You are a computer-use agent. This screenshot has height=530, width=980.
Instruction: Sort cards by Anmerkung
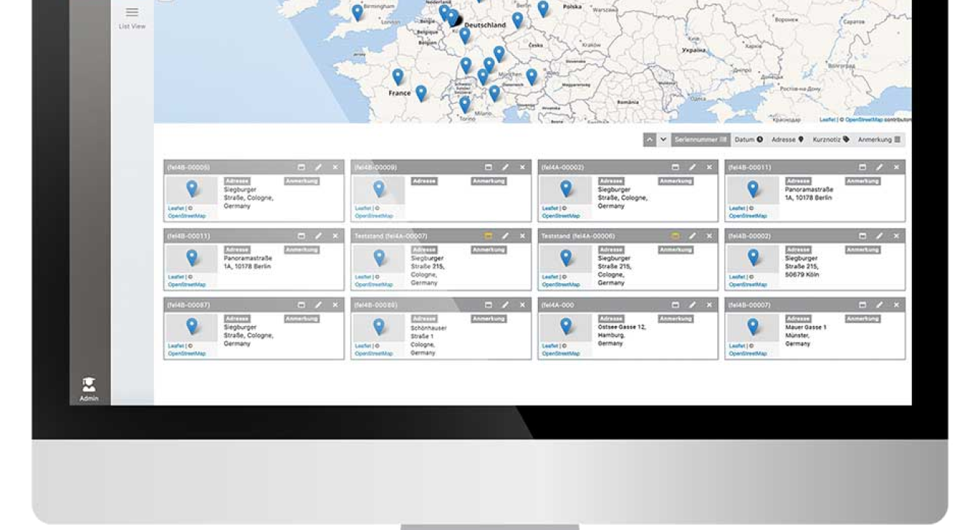click(x=879, y=139)
